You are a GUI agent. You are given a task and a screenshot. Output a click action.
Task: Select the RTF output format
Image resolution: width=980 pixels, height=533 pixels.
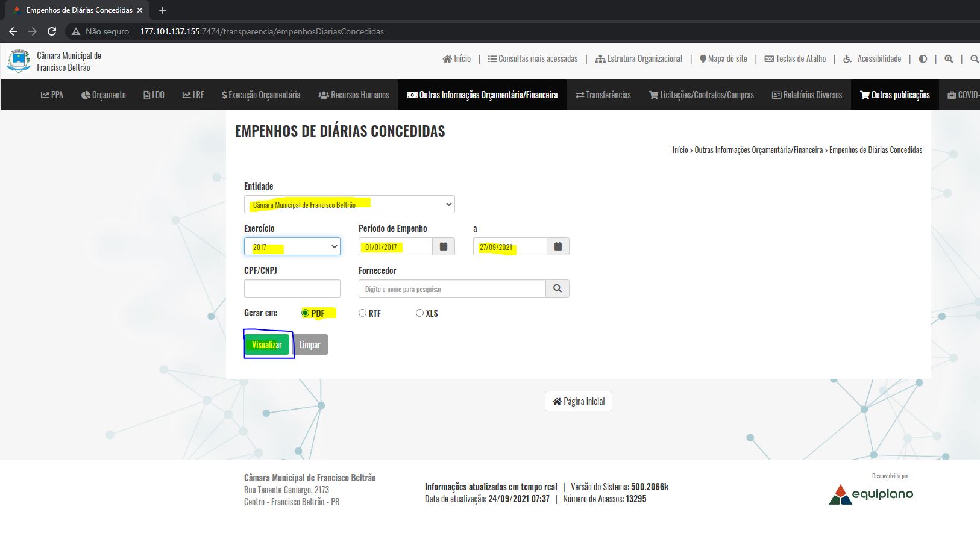362,313
